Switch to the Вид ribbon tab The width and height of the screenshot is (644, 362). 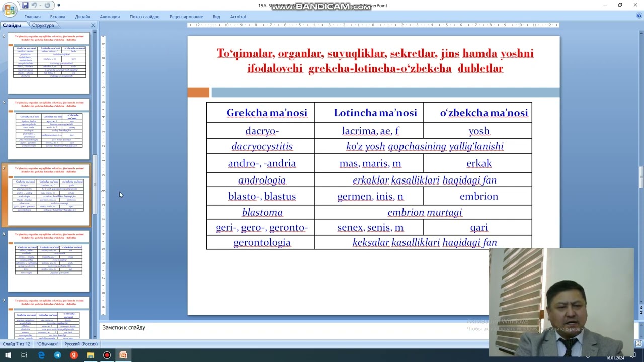216,17
